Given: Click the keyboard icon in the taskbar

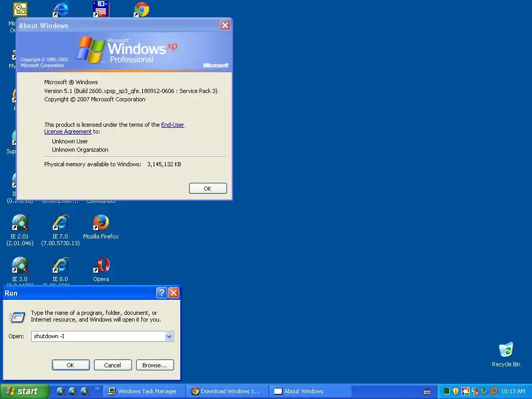Looking at the screenshot, I should [x=427, y=392].
